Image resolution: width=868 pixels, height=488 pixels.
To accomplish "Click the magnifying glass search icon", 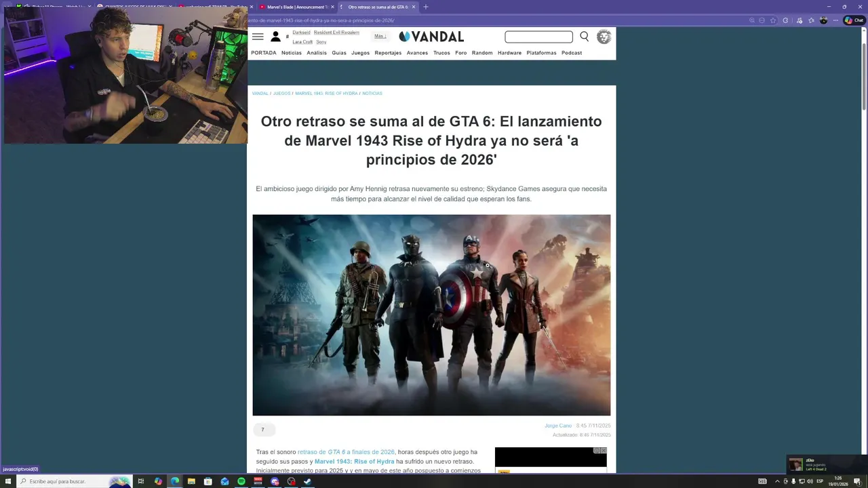I will click(x=584, y=37).
